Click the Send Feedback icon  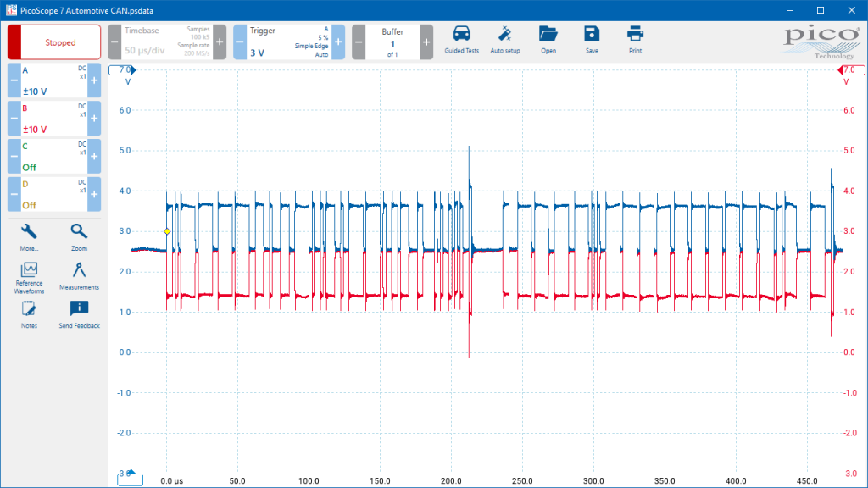[79, 315]
